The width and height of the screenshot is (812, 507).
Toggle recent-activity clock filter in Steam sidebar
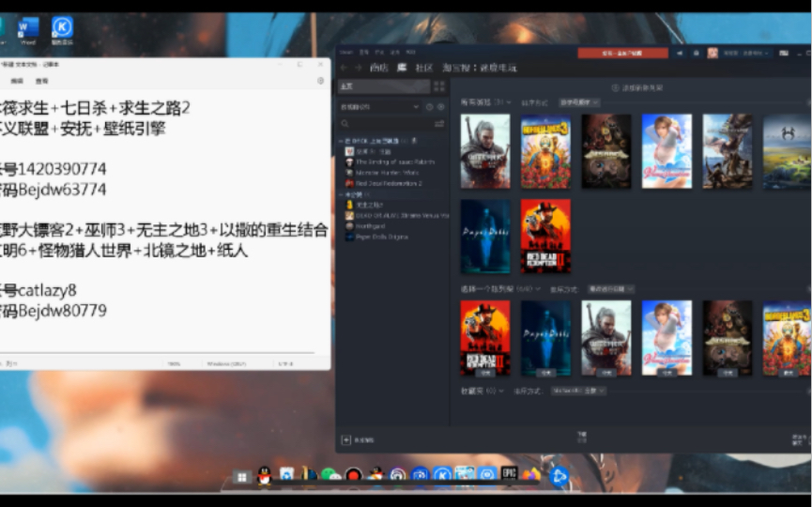pos(429,107)
